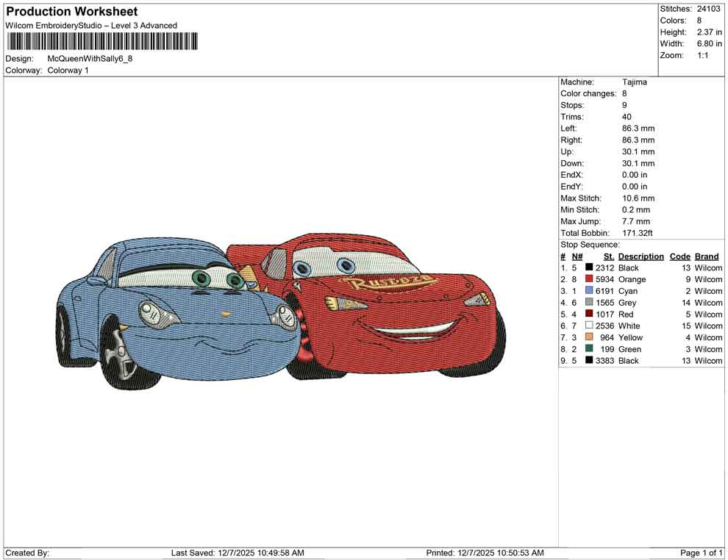Click the 'Colorway 1' value
Viewport: 728px width, 560px height.
(x=68, y=70)
